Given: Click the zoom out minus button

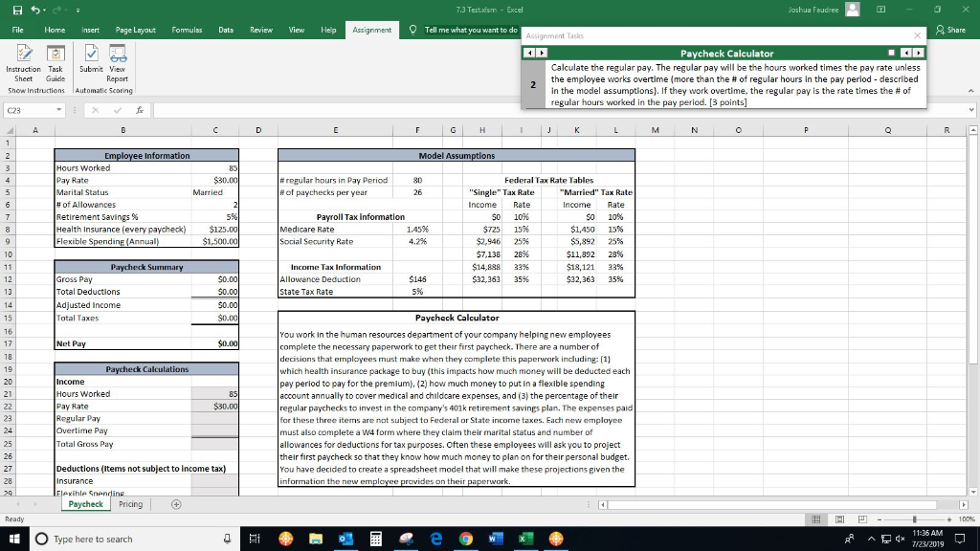Looking at the screenshot, I should tap(880, 519).
